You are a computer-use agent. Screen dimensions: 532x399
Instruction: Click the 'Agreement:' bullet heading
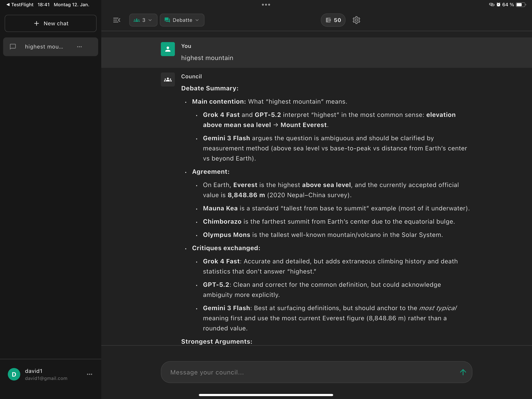point(211,172)
